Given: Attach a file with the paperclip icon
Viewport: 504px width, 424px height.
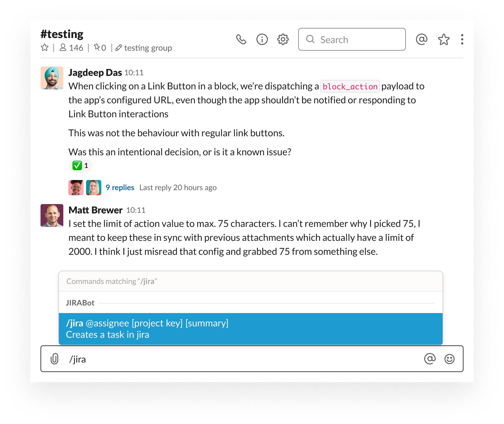Looking at the screenshot, I should (54, 359).
